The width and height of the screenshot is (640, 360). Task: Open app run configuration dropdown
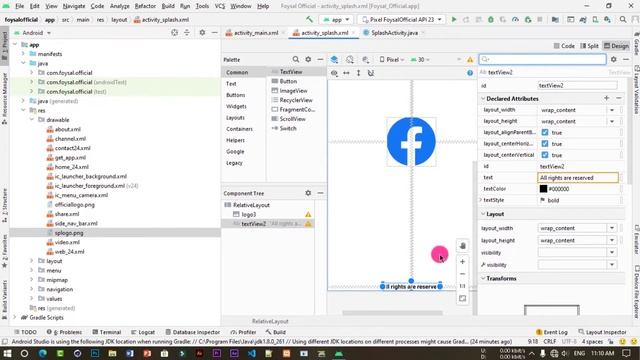pyautogui.click(x=337, y=20)
